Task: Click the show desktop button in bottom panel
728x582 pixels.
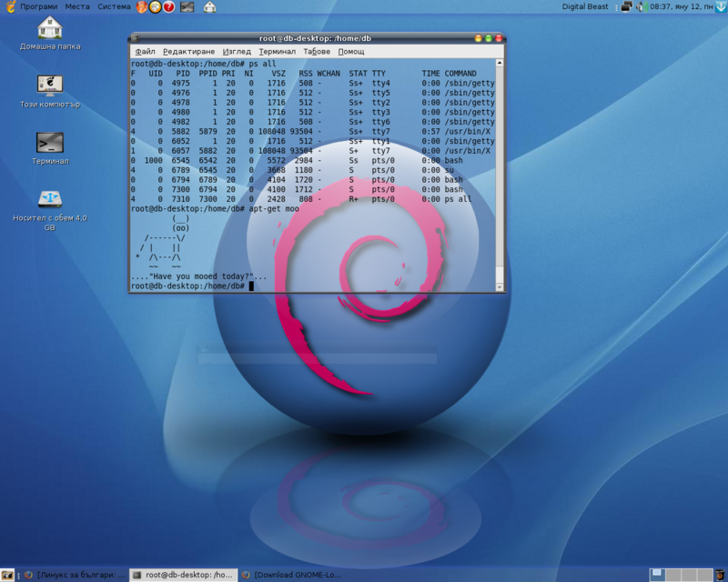Action: (x=7, y=575)
